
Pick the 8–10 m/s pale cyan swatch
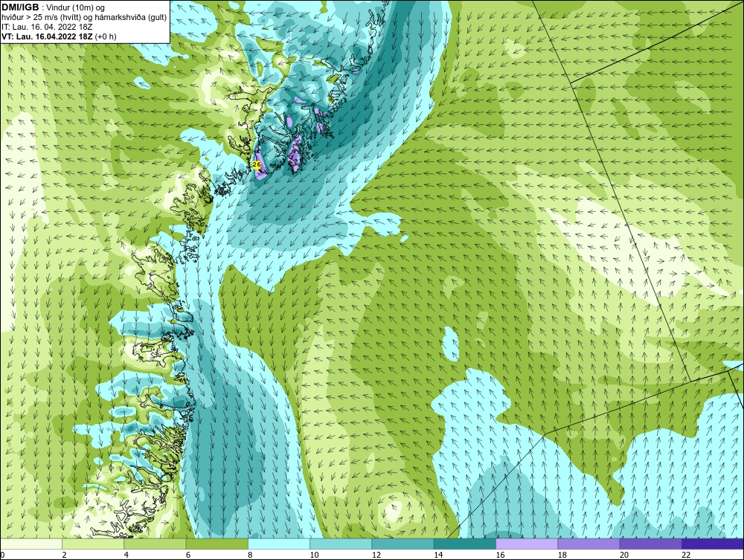pyautogui.click(x=279, y=544)
